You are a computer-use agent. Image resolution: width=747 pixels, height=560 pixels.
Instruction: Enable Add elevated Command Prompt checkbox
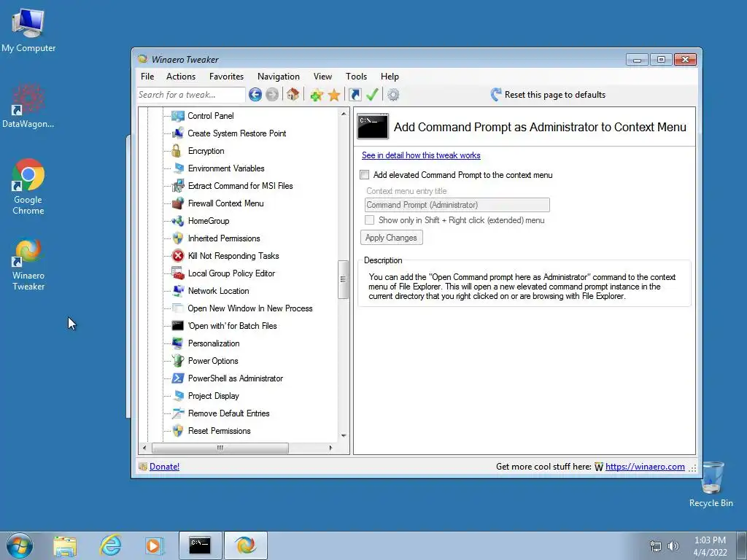[x=365, y=175]
